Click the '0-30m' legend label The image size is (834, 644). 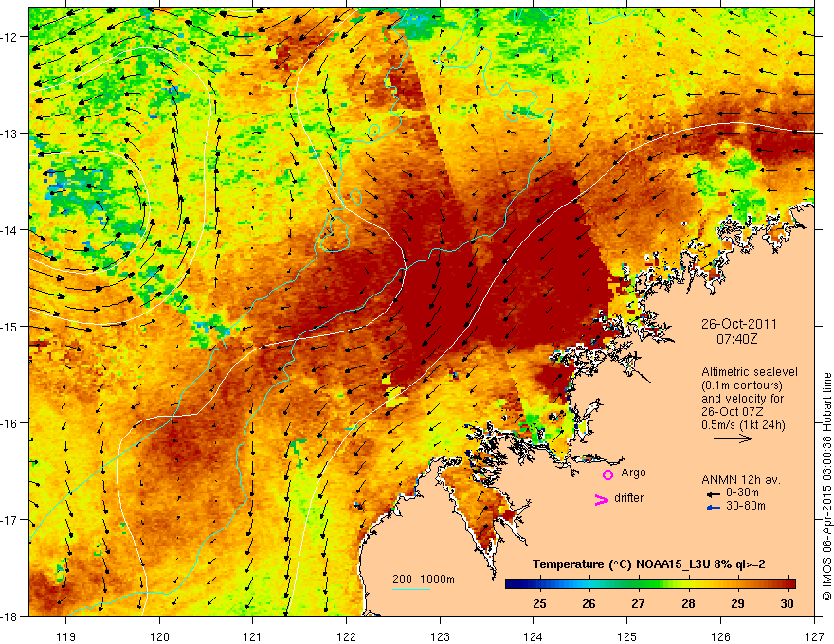click(x=742, y=493)
